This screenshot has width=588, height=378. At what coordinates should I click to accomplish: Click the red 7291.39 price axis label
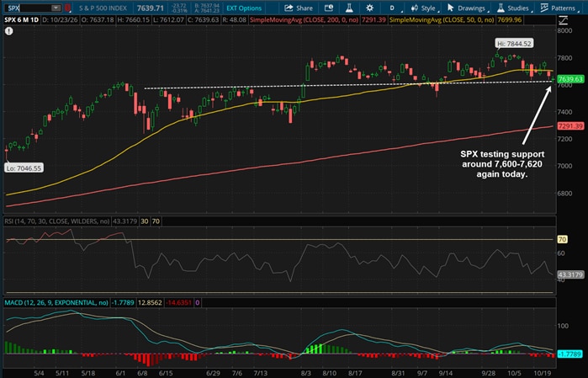pos(570,126)
